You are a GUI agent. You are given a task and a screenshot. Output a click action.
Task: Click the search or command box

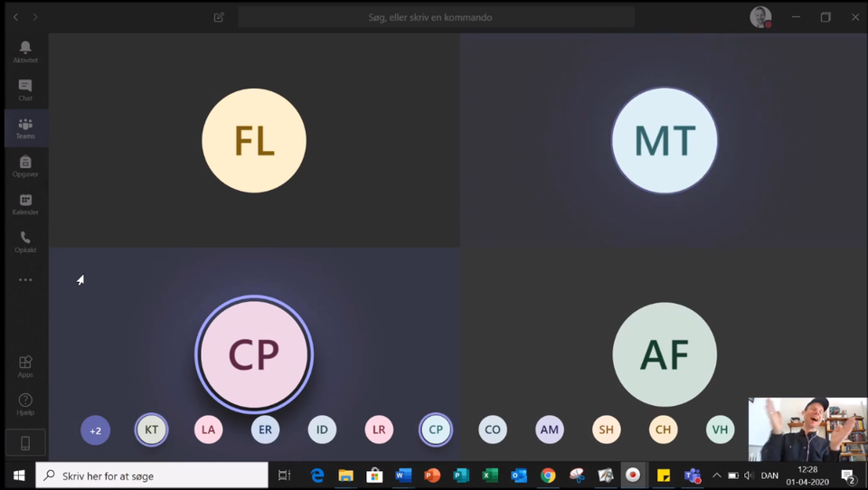tap(436, 17)
